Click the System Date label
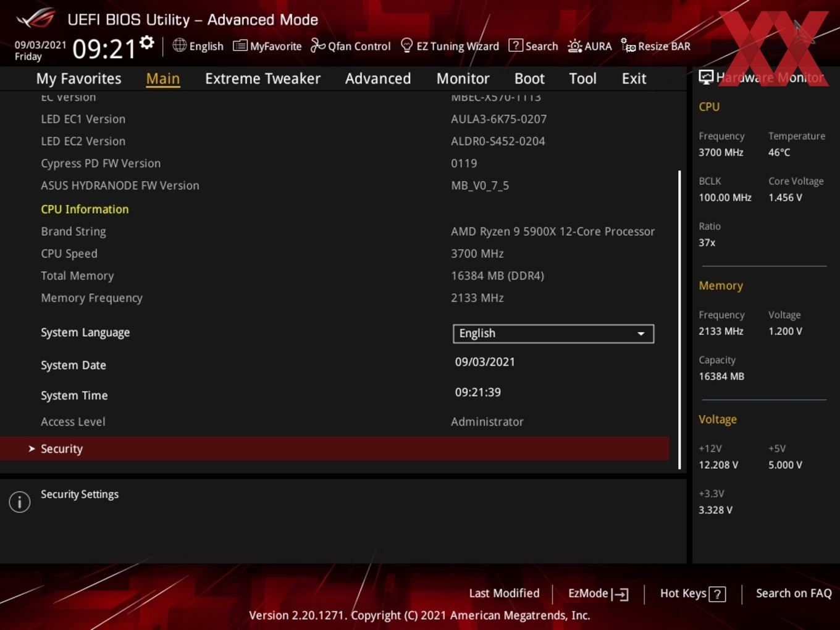840x630 pixels. [73, 365]
